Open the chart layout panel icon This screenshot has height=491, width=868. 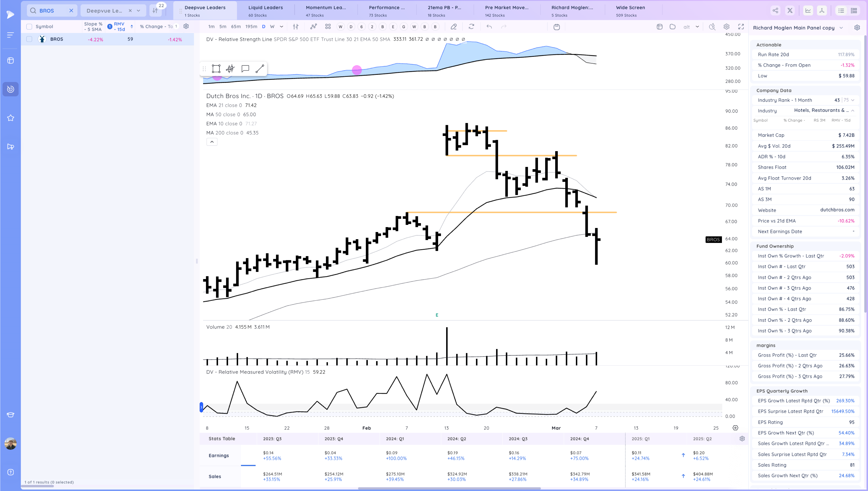point(659,26)
